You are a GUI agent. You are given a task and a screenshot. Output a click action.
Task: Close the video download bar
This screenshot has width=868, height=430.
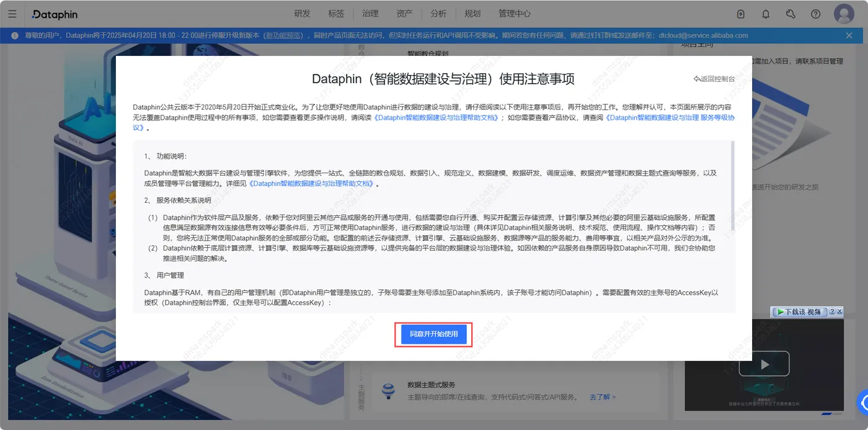839,311
